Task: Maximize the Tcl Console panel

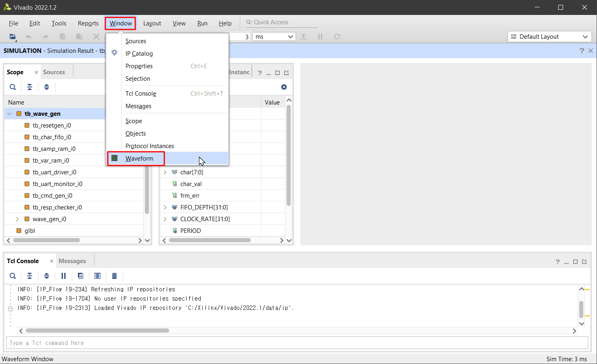Action: 575,262
